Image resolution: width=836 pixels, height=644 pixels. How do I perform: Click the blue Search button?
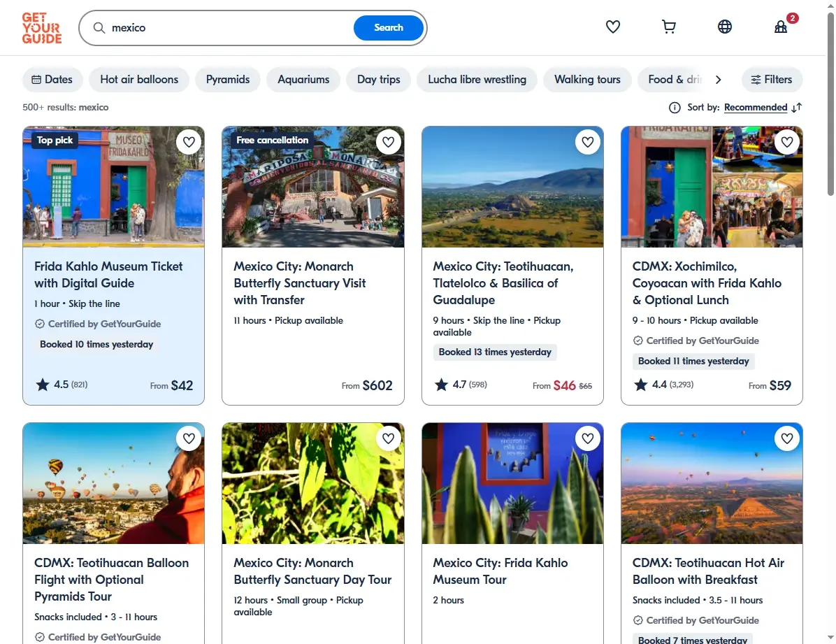tap(388, 28)
